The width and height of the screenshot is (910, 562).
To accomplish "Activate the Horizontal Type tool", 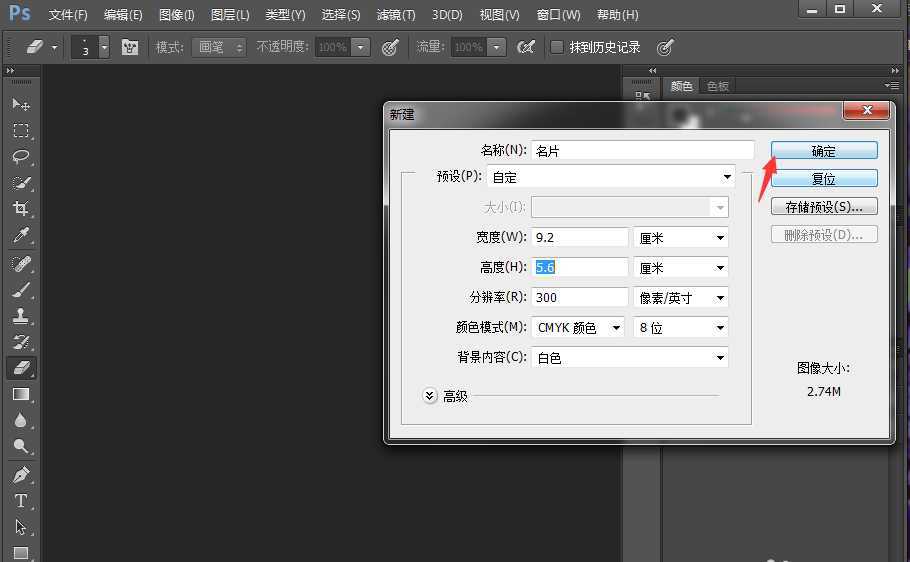I will [x=20, y=501].
